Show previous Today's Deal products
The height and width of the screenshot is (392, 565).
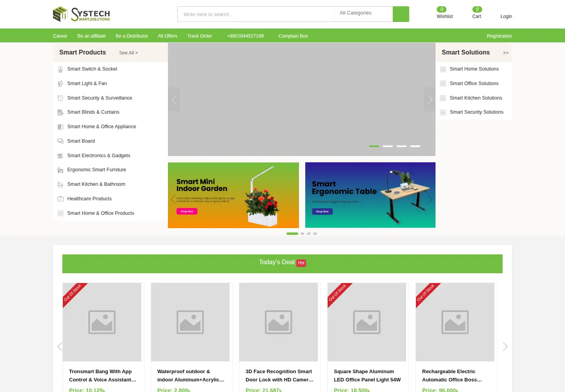point(60,347)
